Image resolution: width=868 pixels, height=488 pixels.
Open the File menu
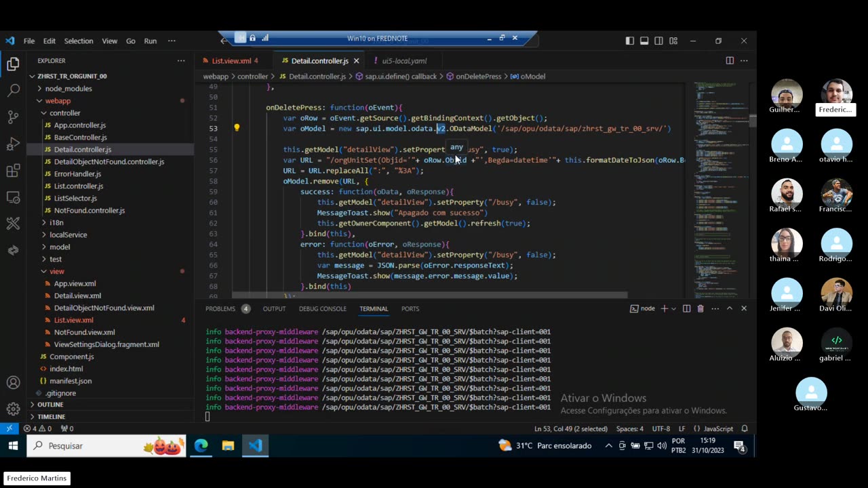[x=29, y=41]
